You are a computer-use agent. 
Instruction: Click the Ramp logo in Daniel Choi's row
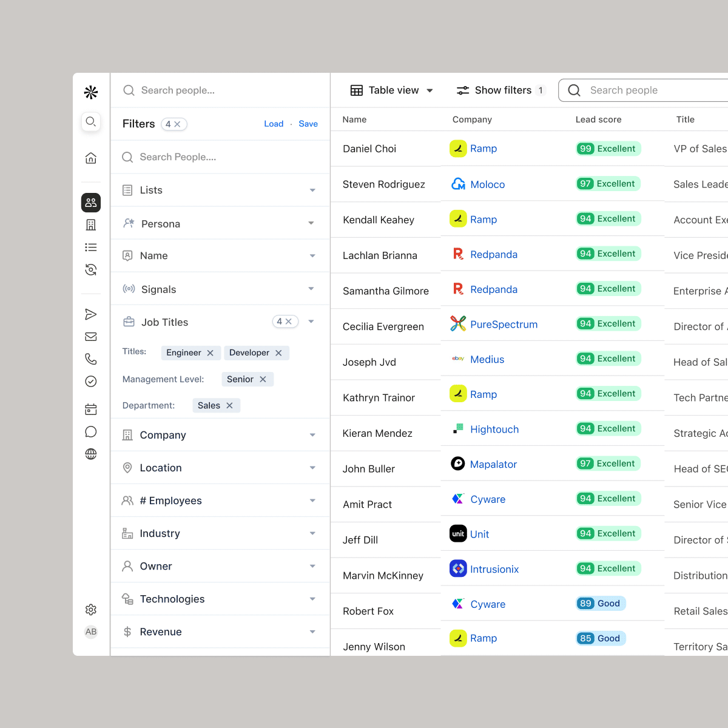point(458,149)
